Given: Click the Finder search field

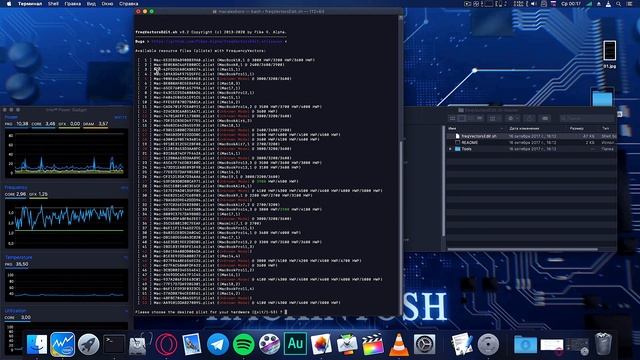Looking at the screenshot, I should click(x=587, y=118).
